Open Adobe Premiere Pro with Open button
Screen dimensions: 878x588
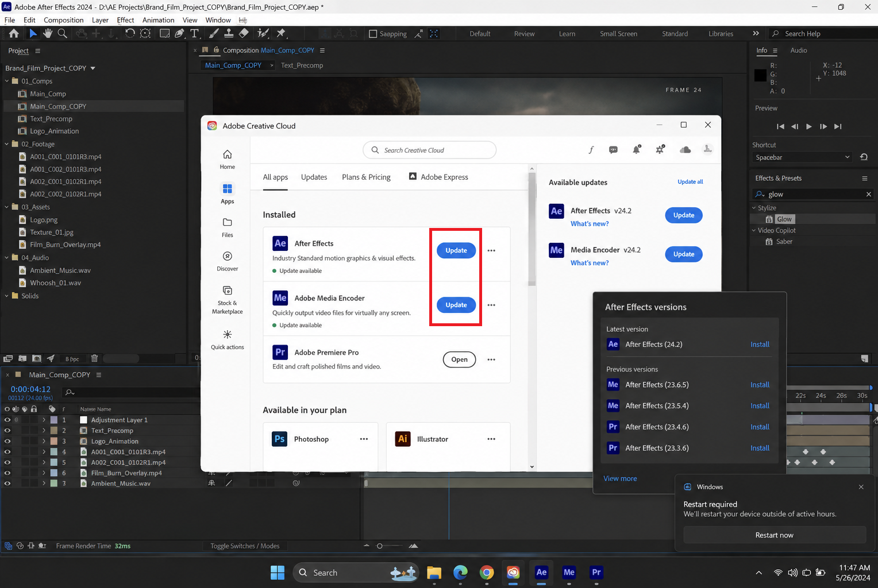pos(459,359)
